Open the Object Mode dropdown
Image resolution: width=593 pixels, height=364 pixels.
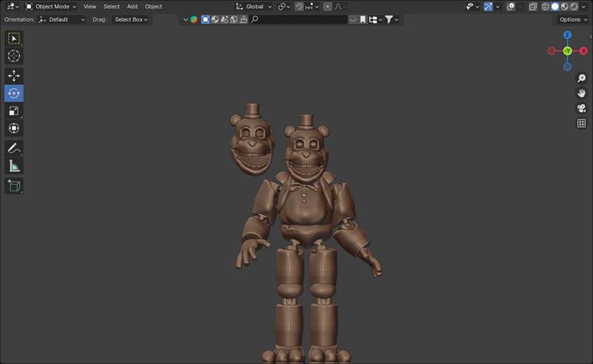(x=50, y=7)
